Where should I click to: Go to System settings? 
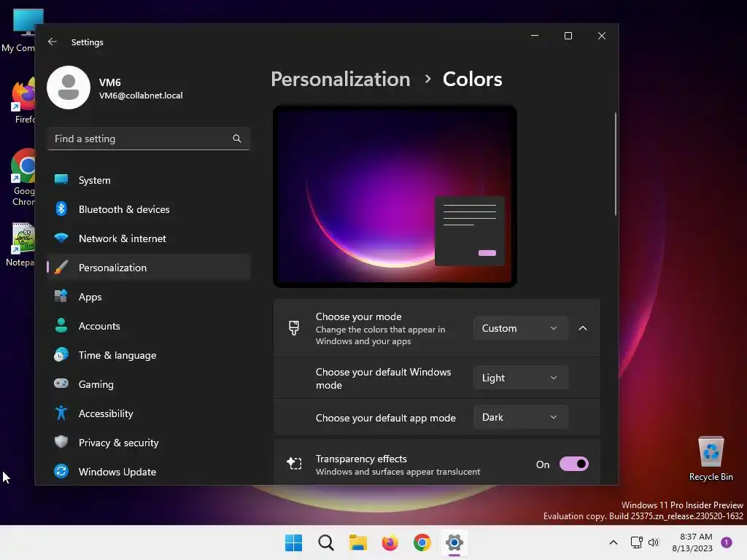tap(149, 180)
